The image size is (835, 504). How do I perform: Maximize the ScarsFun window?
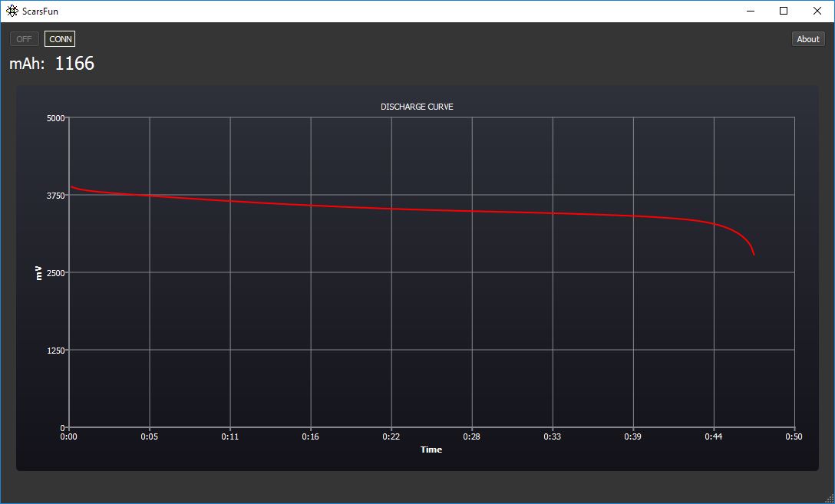click(784, 12)
